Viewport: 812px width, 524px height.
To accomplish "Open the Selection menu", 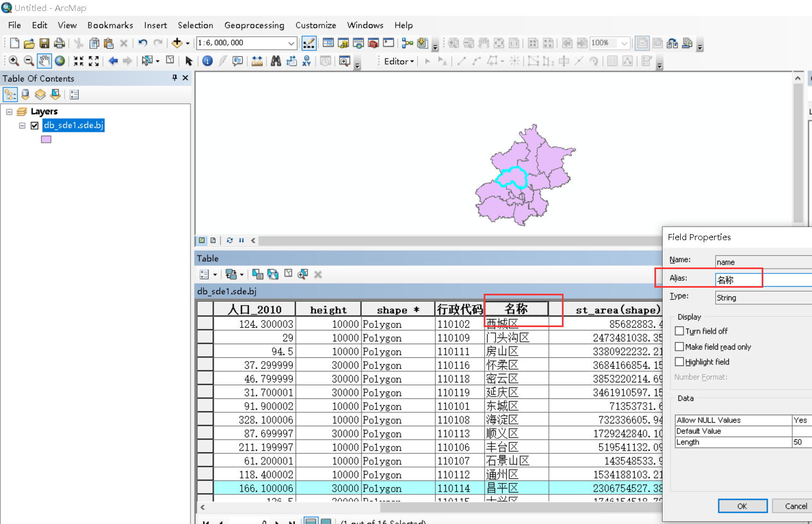I will click(x=195, y=25).
